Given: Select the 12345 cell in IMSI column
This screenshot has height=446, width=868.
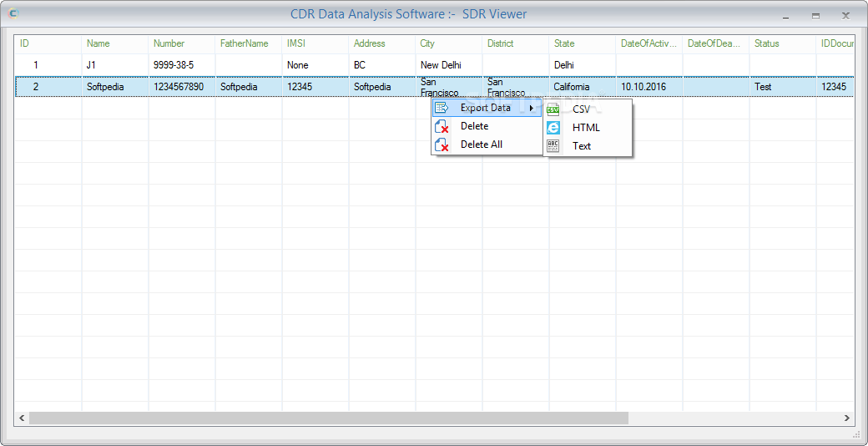Looking at the screenshot, I should click(x=315, y=86).
